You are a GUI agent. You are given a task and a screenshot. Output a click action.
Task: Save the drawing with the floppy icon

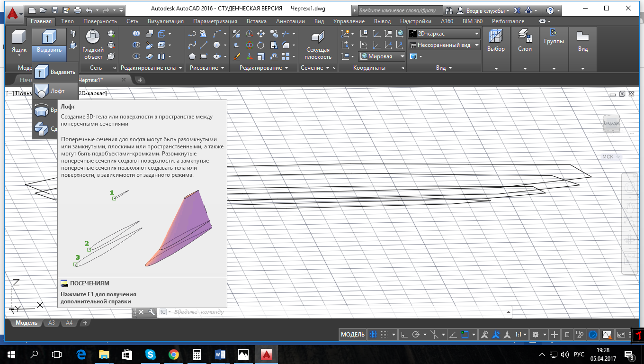[55, 9]
